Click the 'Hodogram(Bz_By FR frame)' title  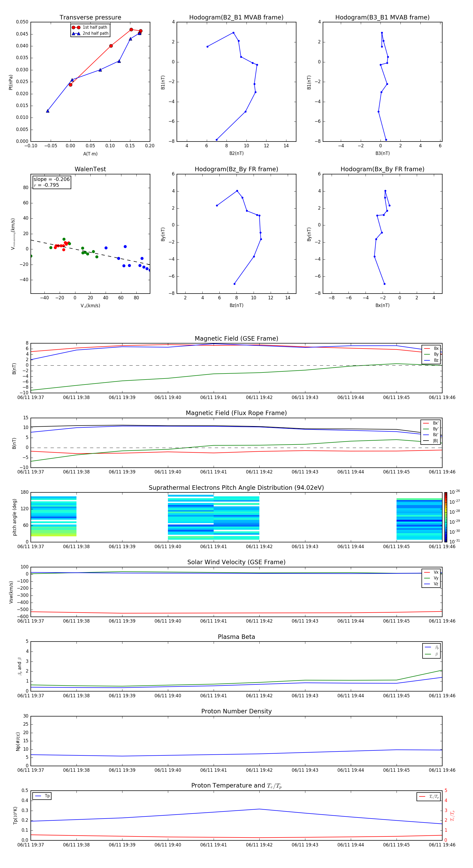tap(236, 169)
